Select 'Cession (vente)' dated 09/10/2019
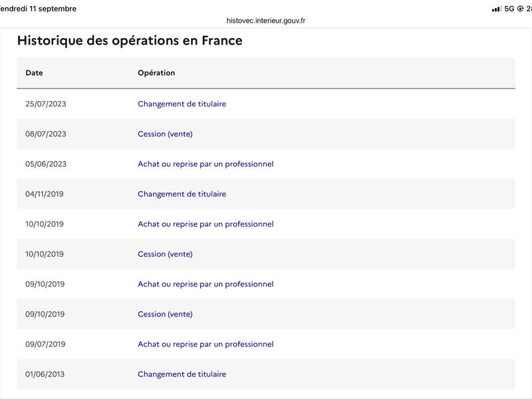This screenshot has height=399, width=532. point(165,314)
